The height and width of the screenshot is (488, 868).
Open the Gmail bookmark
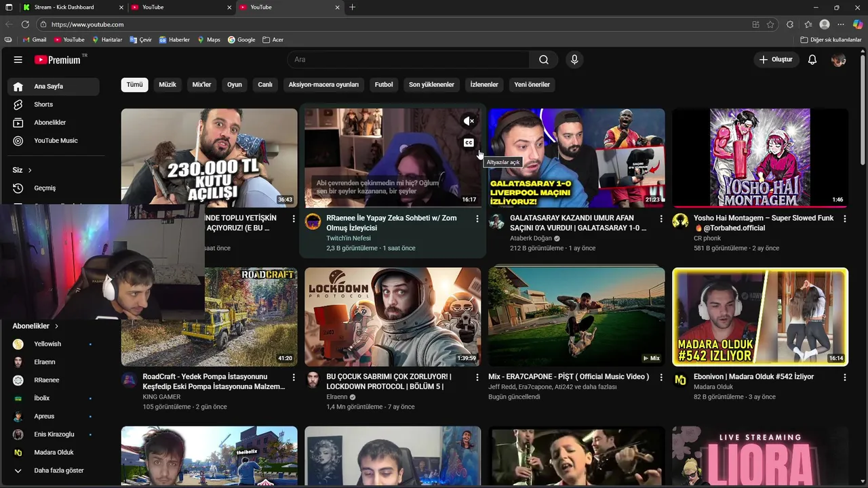34,40
